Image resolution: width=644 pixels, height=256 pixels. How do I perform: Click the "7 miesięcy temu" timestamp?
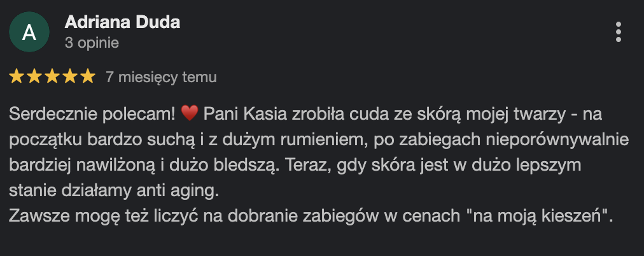coord(161,77)
